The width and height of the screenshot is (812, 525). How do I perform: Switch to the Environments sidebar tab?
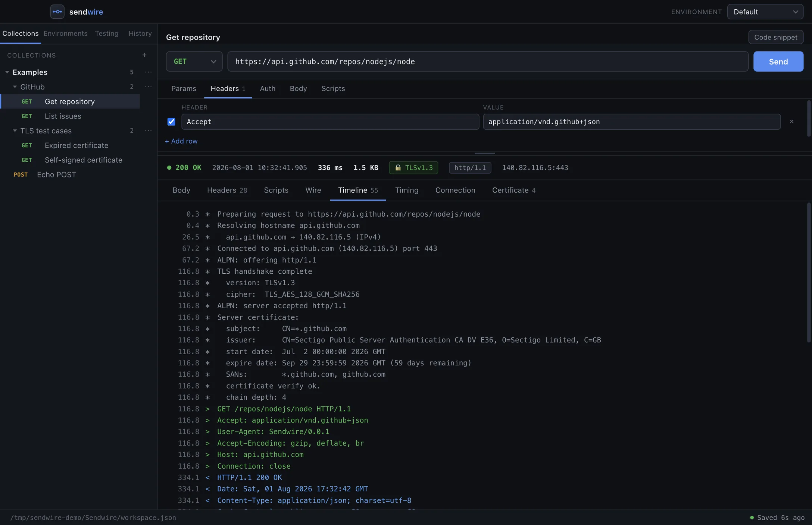pos(65,34)
